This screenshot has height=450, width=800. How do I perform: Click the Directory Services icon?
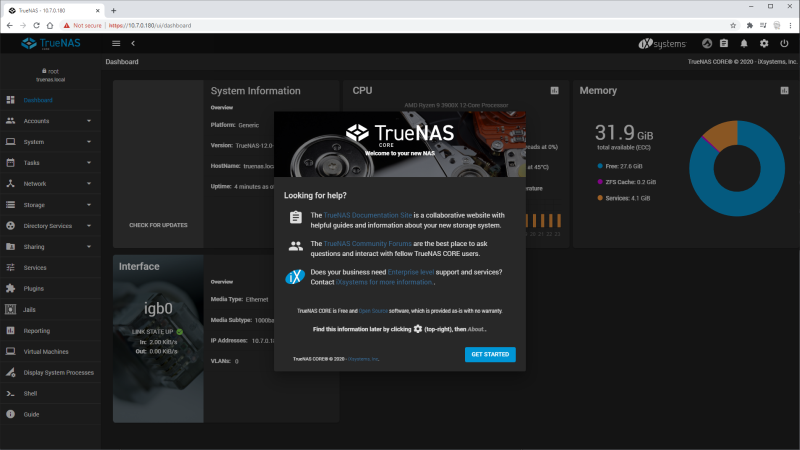click(10, 226)
